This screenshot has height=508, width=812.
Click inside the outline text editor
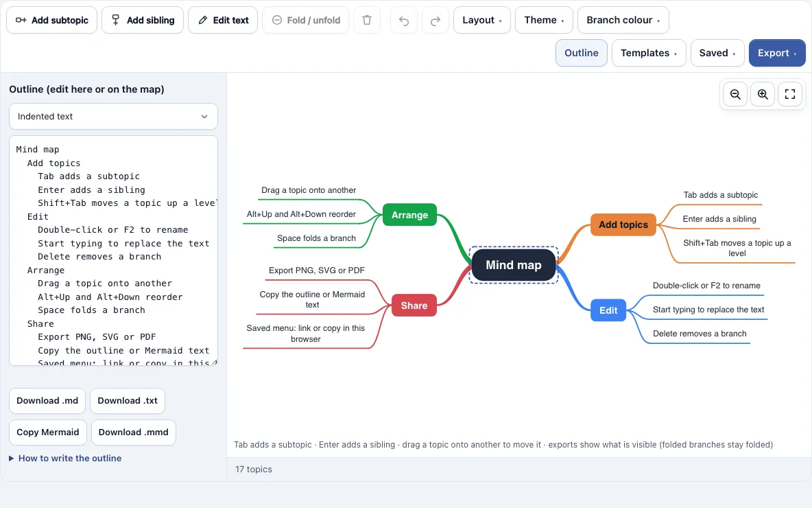tap(113, 251)
